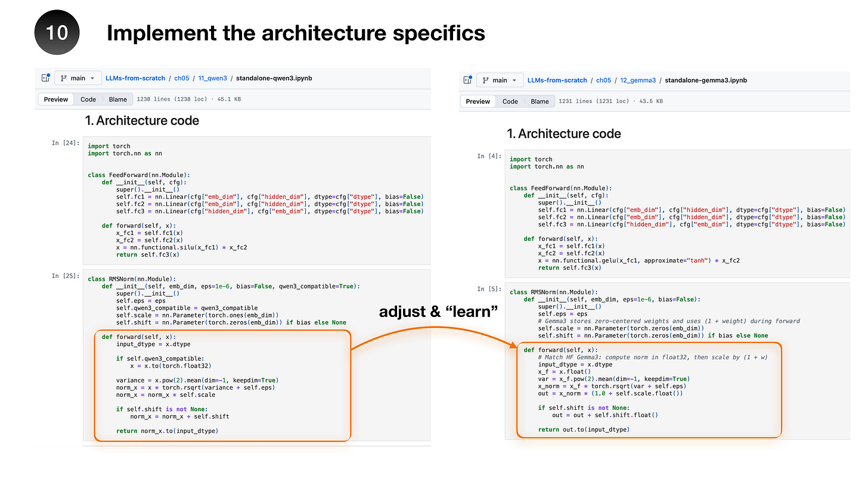This screenshot has width=868, height=488.
Task: Click the In [25]: cell label
Action: (66, 276)
